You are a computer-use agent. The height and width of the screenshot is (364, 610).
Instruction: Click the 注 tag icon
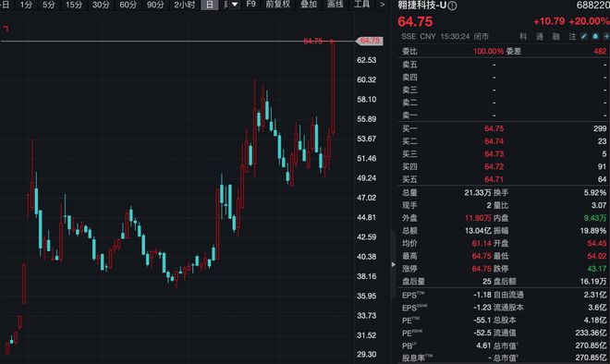(x=572, y=37)
